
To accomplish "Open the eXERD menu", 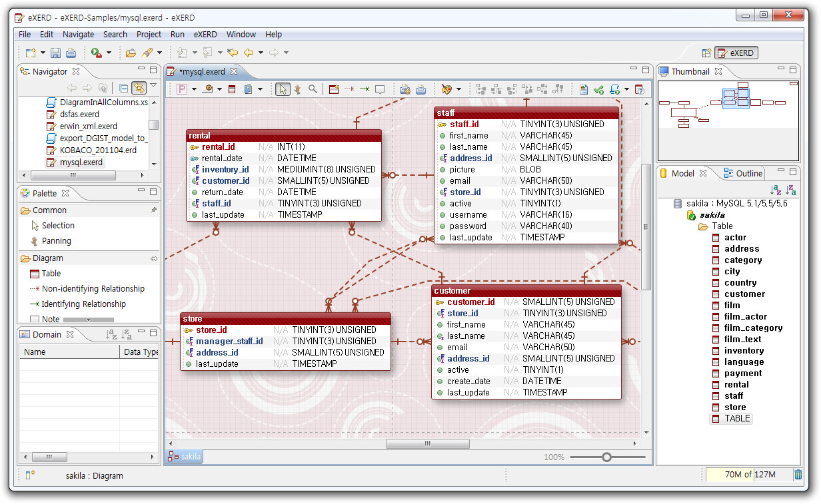I will pyautogui.click(x=205, y=34).
